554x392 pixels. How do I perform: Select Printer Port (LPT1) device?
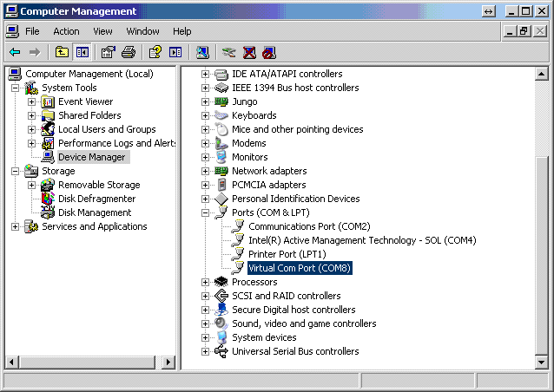[287, 254]
